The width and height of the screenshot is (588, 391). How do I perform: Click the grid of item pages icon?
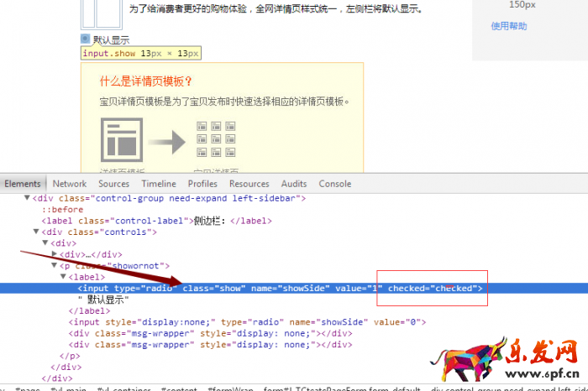216,139
